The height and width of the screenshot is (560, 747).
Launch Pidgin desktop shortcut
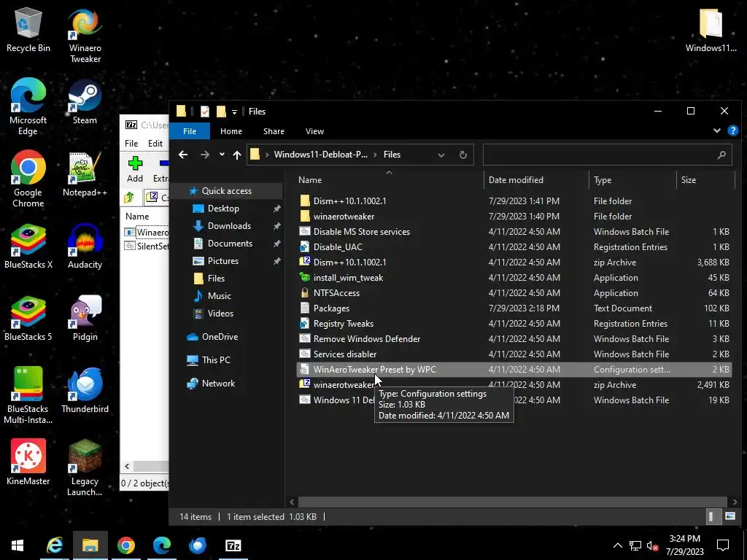(x=85, y=319)
